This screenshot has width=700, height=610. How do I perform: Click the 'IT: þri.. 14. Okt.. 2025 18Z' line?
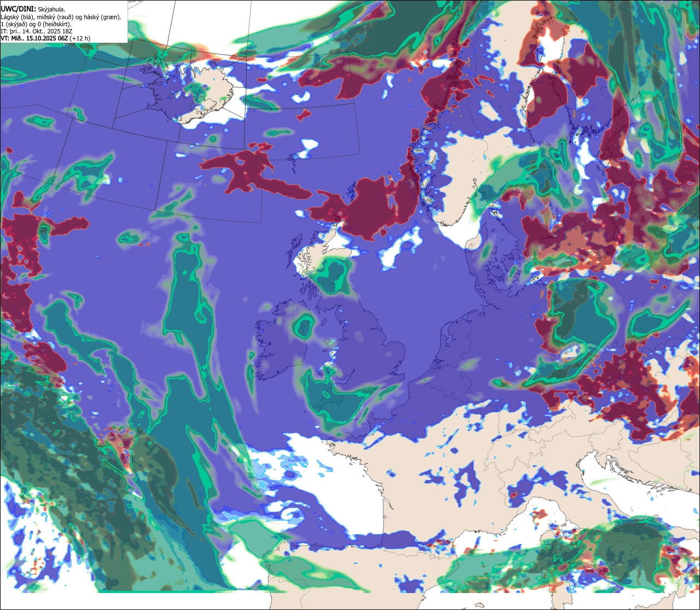click(37, 31)
